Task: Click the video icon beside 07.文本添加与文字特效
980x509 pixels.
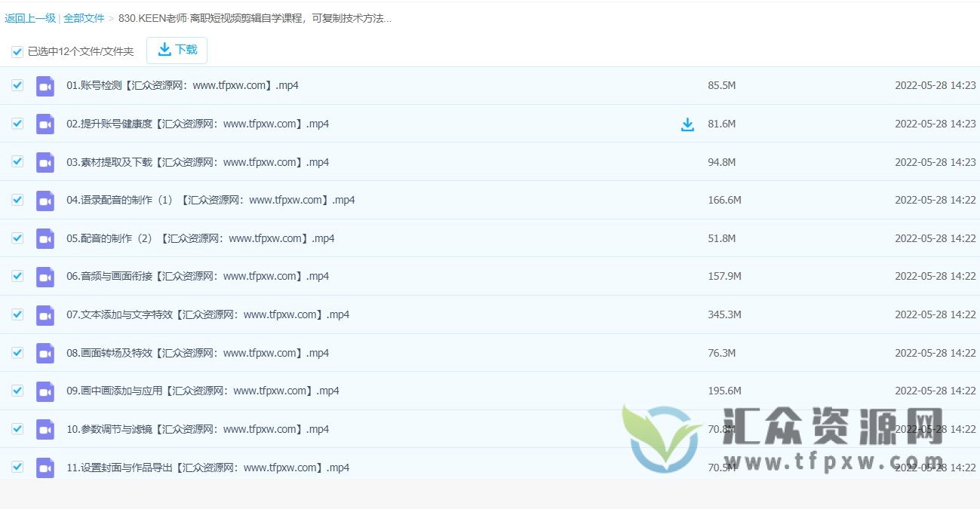Action: coord(45,314)
